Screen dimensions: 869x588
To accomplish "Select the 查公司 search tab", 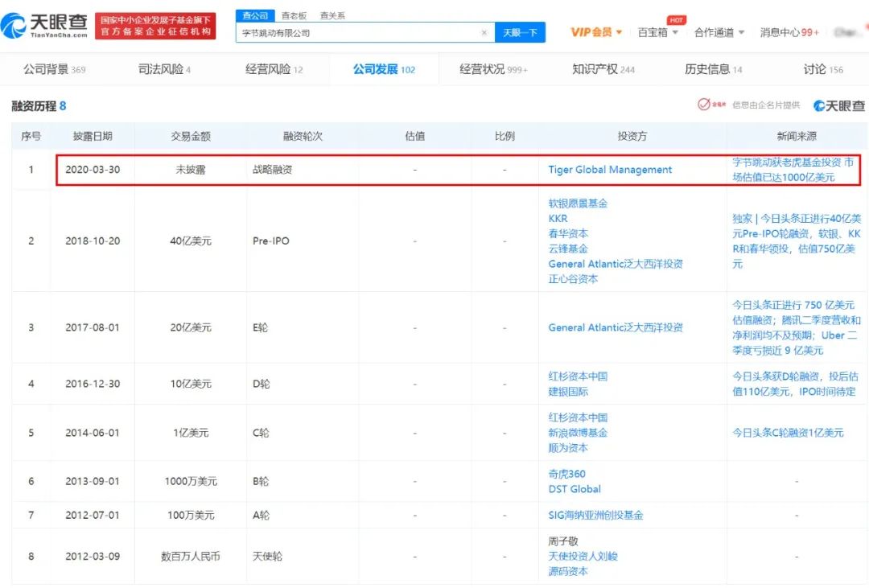I will pyautogui.click(x=255, y=15).
